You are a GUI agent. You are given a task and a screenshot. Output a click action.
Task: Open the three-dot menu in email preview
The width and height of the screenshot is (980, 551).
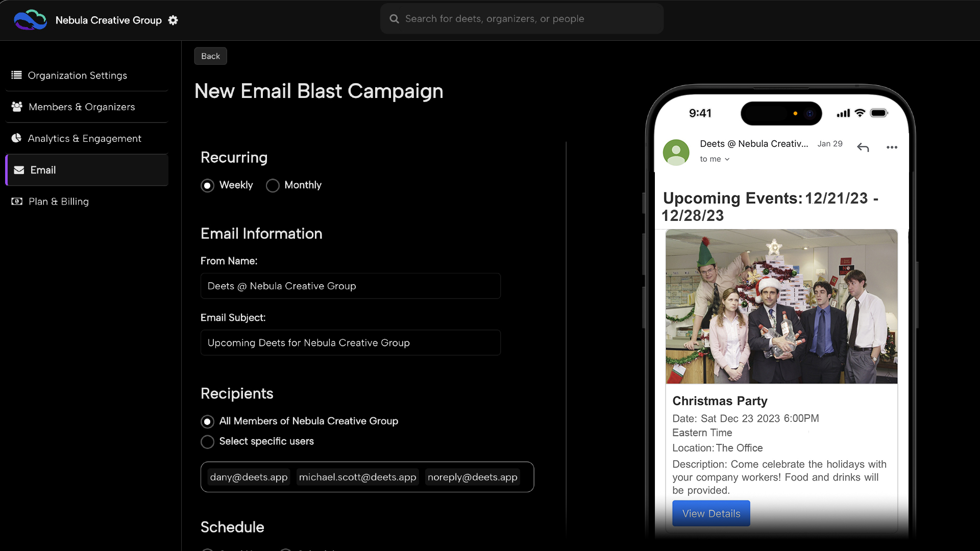tap(892, 147)
